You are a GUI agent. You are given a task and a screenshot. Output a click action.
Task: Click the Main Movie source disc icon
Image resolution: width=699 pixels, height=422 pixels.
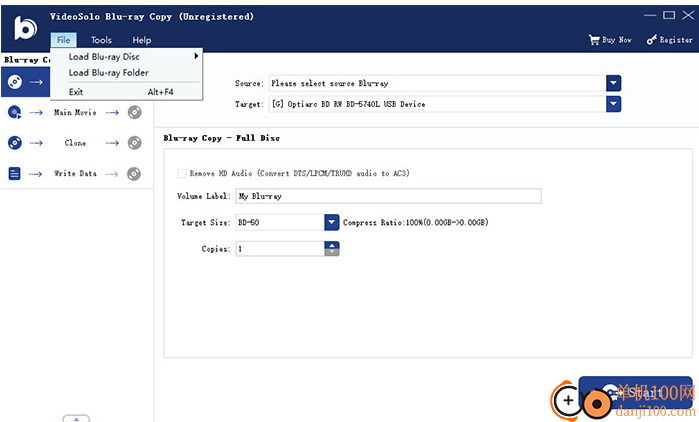pos(15,112)
